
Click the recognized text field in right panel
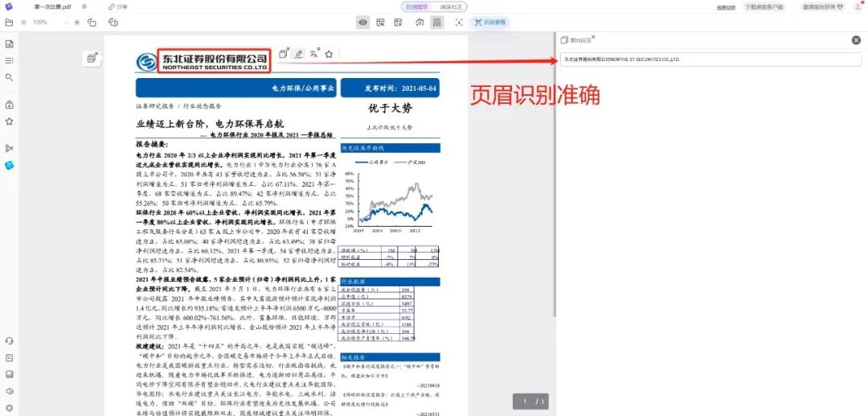tap(710, 60)
